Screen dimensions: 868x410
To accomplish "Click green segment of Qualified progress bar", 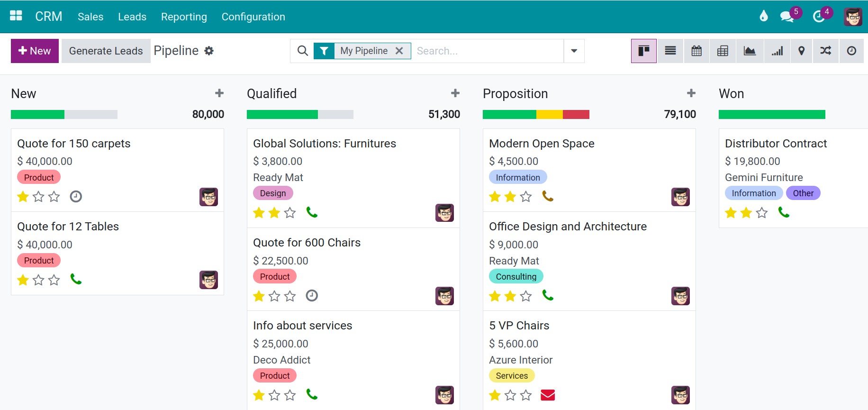I will pos(282,114).
